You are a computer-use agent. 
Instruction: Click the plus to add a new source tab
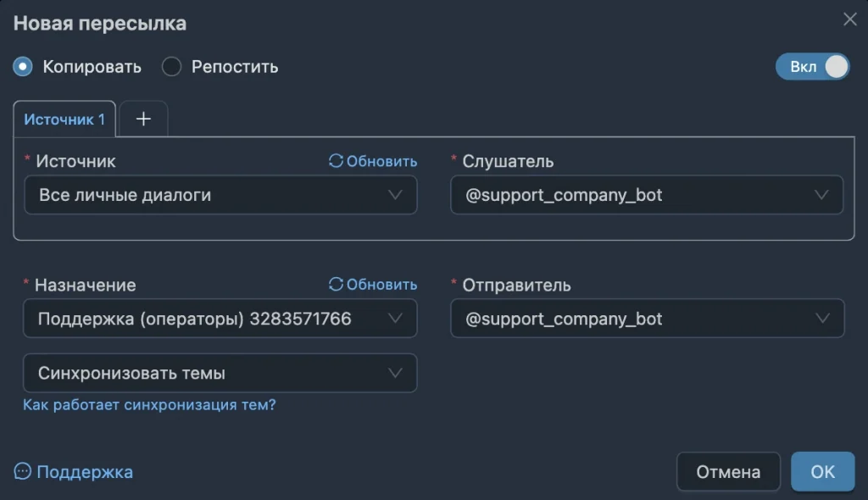tap(143, 119)
